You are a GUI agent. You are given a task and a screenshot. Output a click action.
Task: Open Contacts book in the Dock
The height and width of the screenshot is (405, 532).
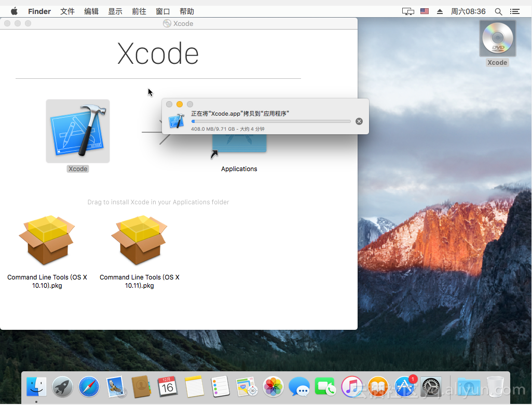tap(141, 386)
